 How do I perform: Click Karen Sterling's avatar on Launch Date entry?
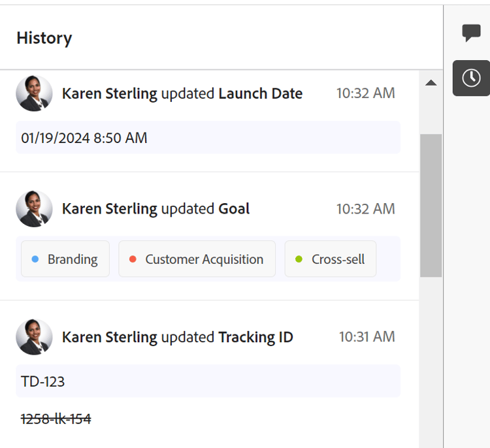34,93
